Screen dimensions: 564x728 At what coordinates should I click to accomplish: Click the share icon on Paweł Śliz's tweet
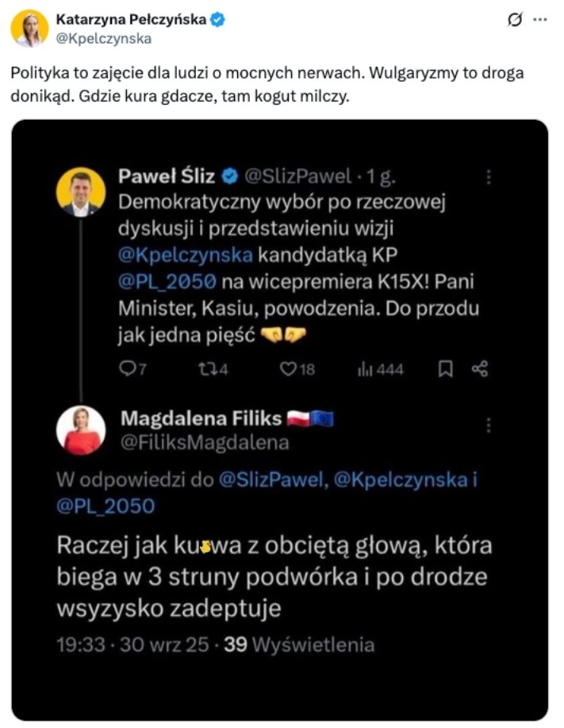point(480,369)
